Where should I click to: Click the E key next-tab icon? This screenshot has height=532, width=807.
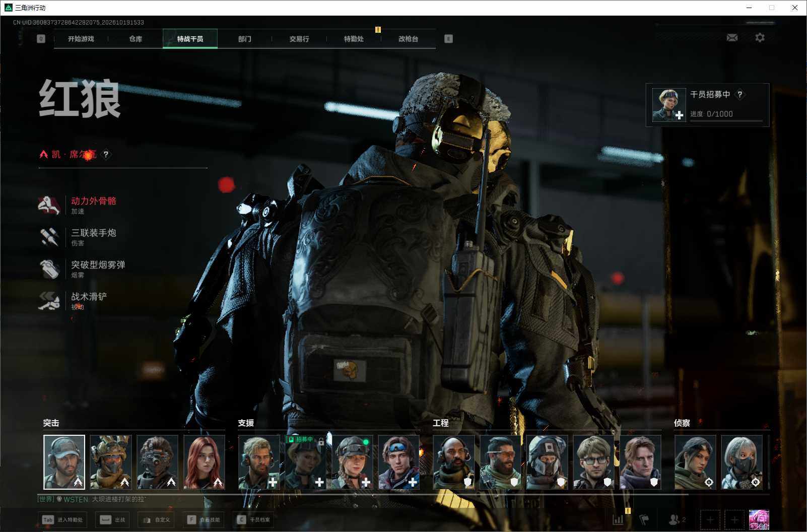click(448, 39)
